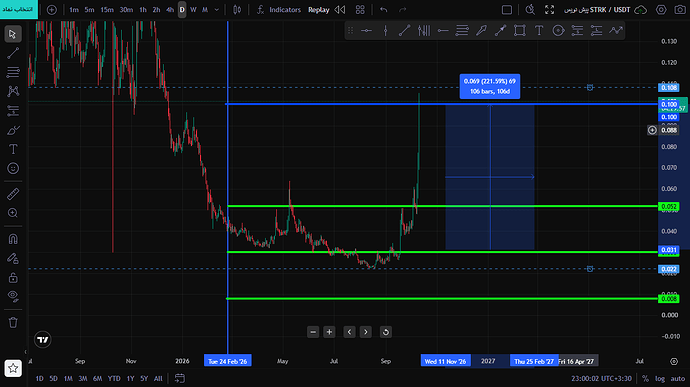Click the green symbol selection button
The image size is (690, 387).
point(19,9)
